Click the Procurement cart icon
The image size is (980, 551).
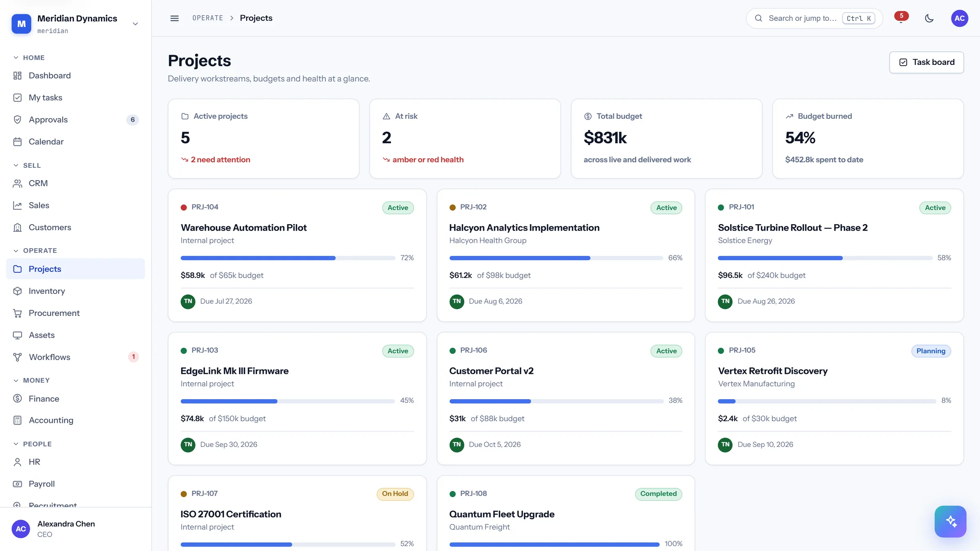coord(17,313)
